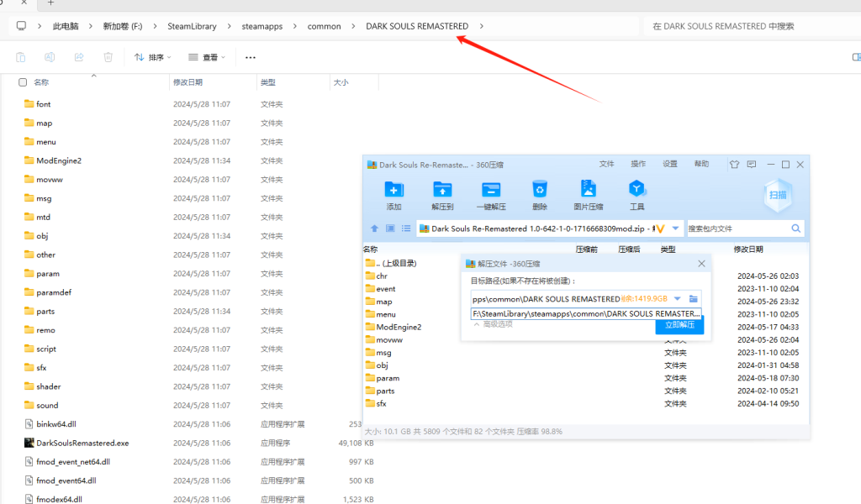
Task: Open the 操作 menu in 360压缩
Action: tap(638, 164)
